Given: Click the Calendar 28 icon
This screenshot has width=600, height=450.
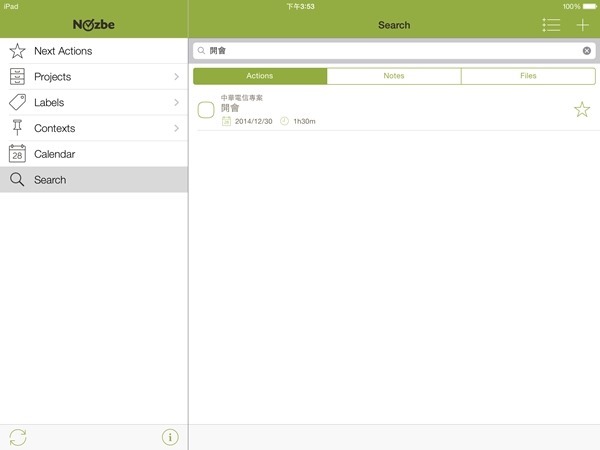Looking at the screenshot, I should 17,153.
